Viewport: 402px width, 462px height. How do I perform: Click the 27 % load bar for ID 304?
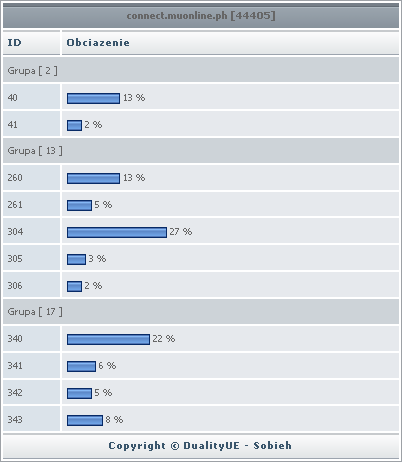coord(117,232)
